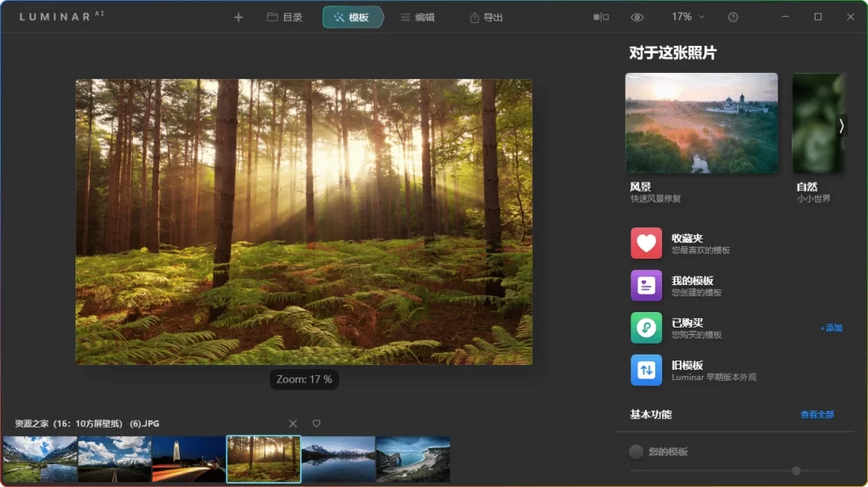Click the 收藏夹 text label
868x487 pixels.
tap(687, 238)
